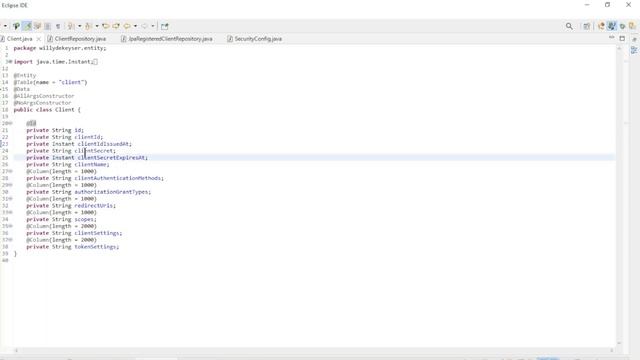The width and height of the screenshot is (640, 360).
Task: Click the Open Perspective icon
Action: (587, 26)
